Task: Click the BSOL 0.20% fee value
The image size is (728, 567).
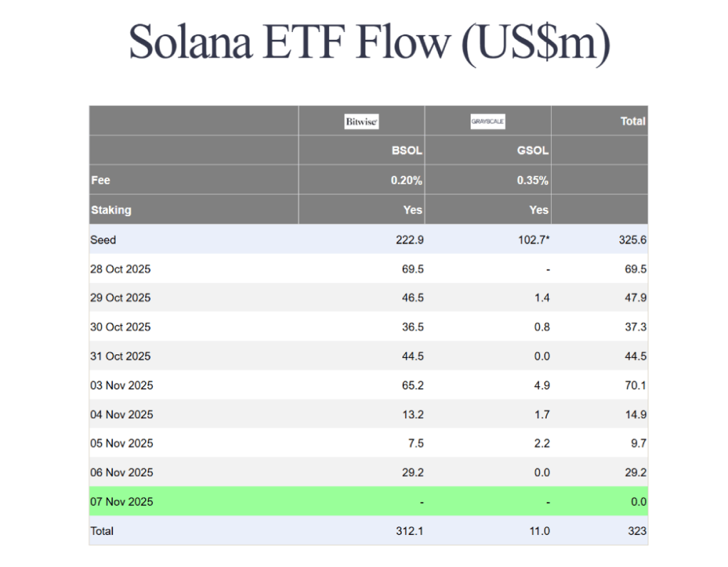Action: 407,181
